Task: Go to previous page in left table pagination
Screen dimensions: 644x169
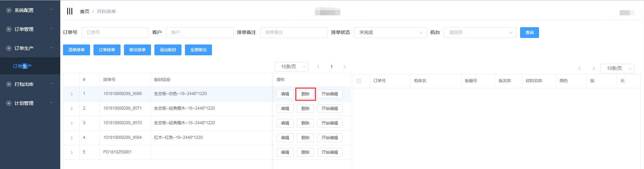Action: pyautogui.click(x=318, y=67)
